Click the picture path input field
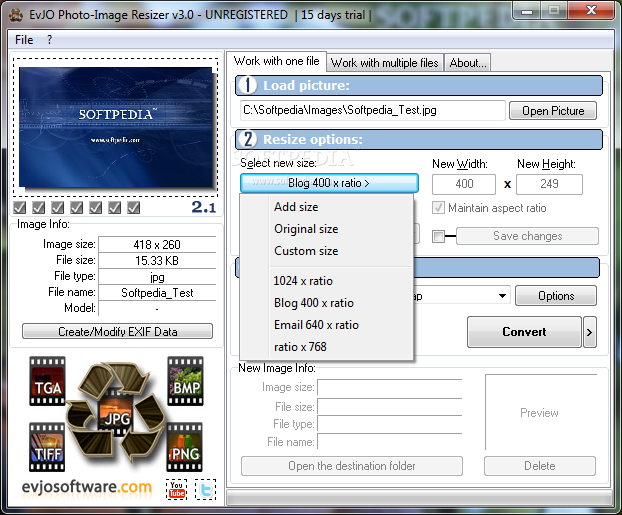The image size is (622, 515). coord(372,110)
